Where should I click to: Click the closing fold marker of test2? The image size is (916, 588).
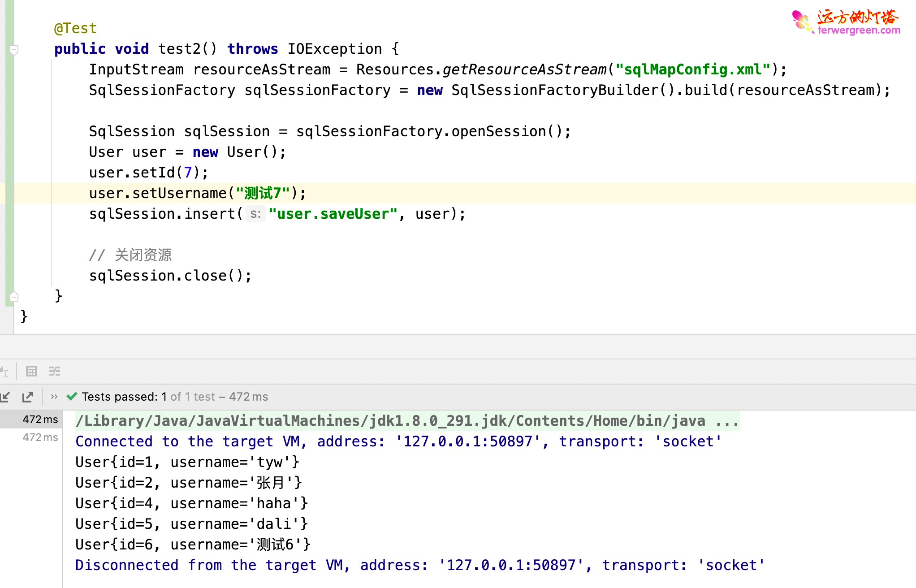14,296
